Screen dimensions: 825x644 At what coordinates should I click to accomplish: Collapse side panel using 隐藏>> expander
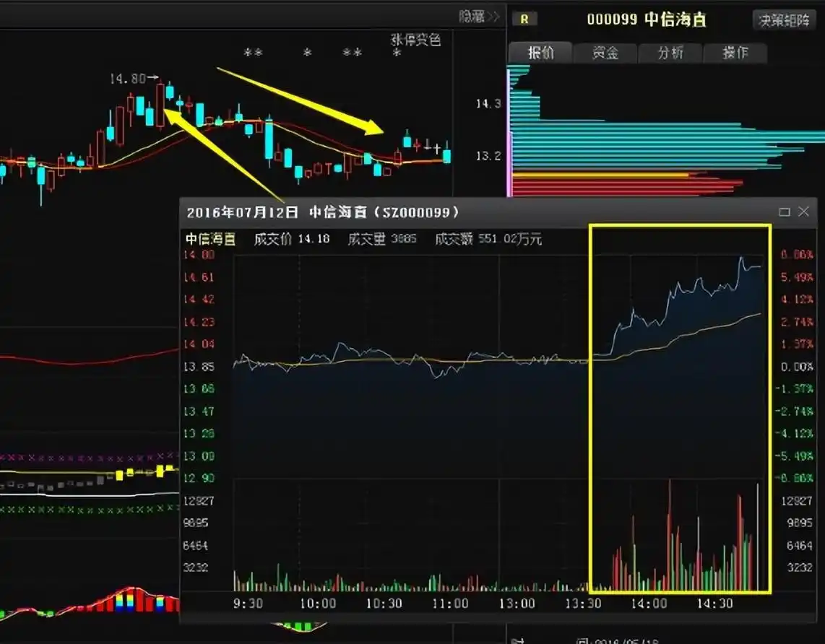(x=480, y=17)
